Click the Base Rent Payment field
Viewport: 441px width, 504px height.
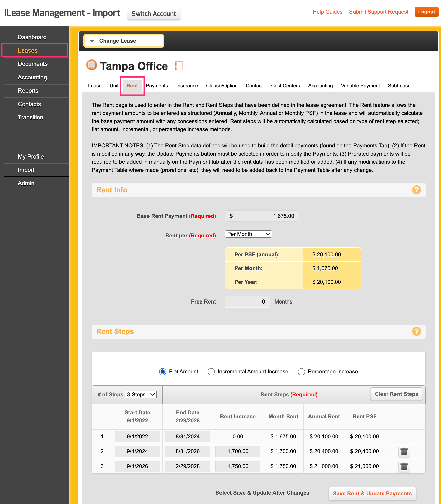[262, 216]
